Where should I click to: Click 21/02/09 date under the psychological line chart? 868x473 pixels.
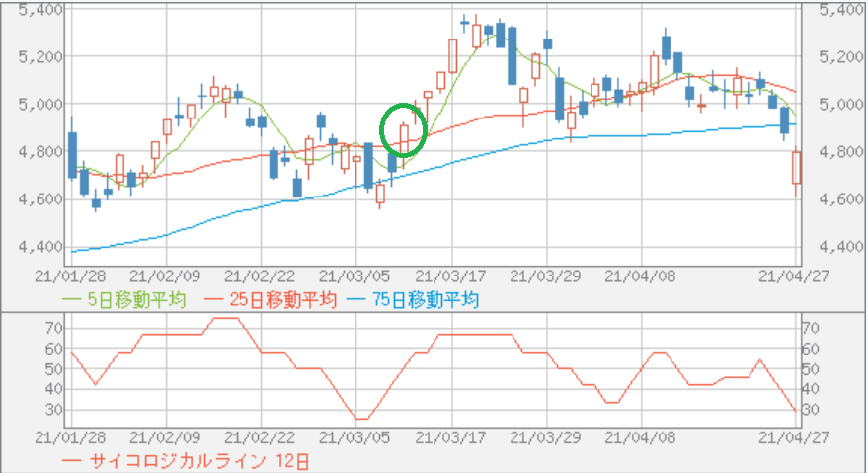(x=165, y=437)
